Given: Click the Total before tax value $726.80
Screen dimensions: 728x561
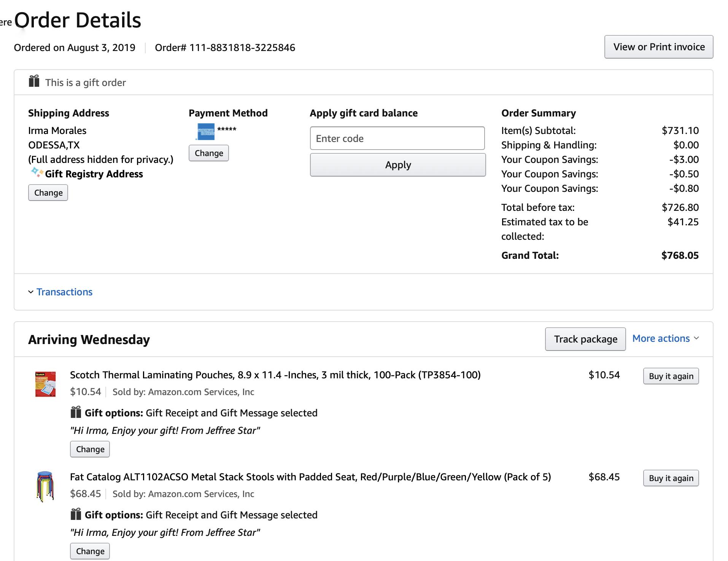Looking at the screenshot, I should pyautogui.click(x=680, y=207).
